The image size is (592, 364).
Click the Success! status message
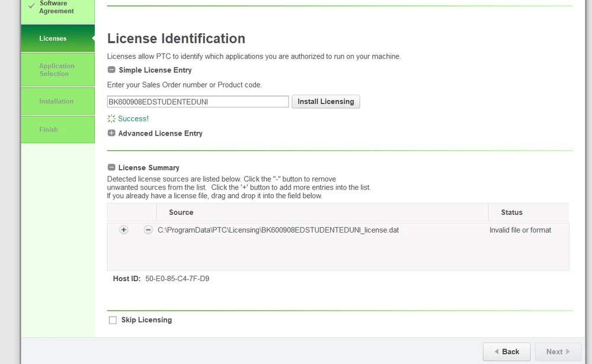(x=133, y=118)
